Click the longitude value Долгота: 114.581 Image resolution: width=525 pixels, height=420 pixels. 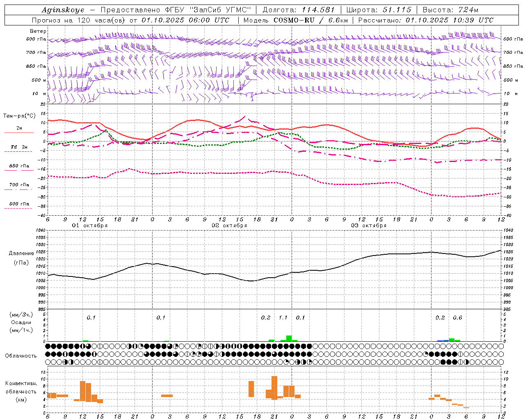pos(299,10)
